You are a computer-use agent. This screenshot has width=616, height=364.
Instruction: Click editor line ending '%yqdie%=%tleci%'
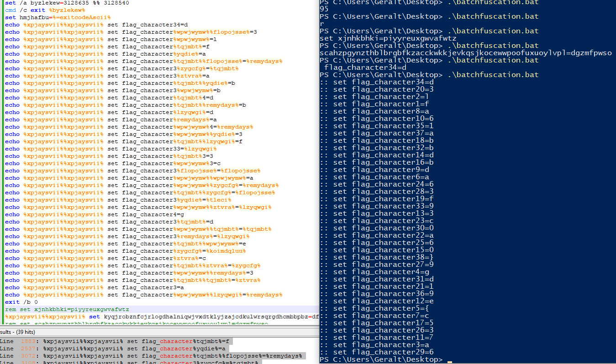[118, 200]
